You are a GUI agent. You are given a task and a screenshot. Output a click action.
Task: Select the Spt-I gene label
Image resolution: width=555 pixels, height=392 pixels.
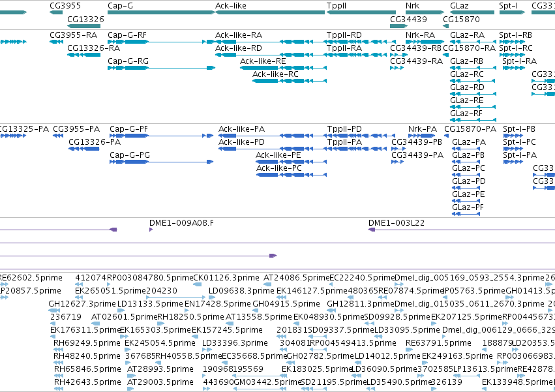(509, 6)
